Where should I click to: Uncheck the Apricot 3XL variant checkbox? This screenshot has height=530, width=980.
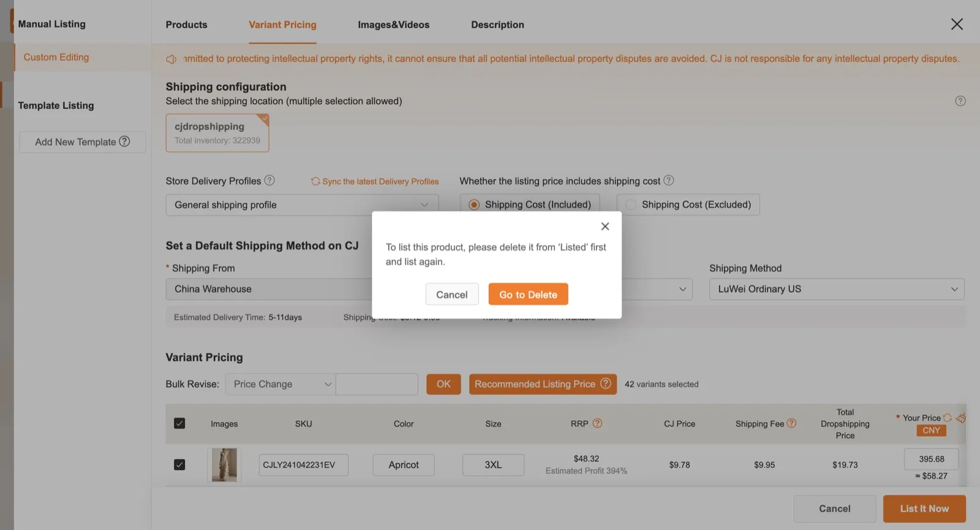[179, 464]
